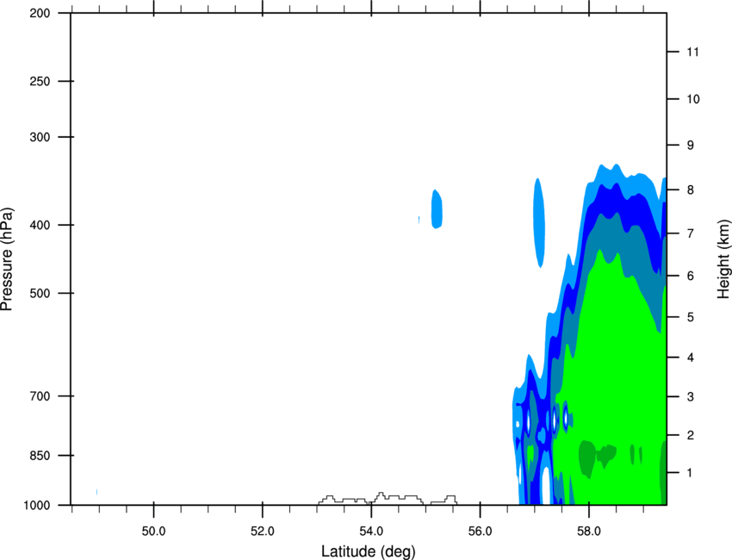This screenshot has height=560, width=732.
Task: Select the 850 pressure tick label
Action: [40, 456]
